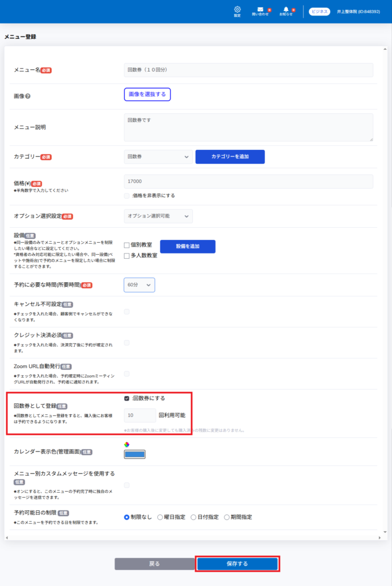392x586 pixels.
Task: Select the 期間指定 radio button
Action: click(x=227, y=517)
